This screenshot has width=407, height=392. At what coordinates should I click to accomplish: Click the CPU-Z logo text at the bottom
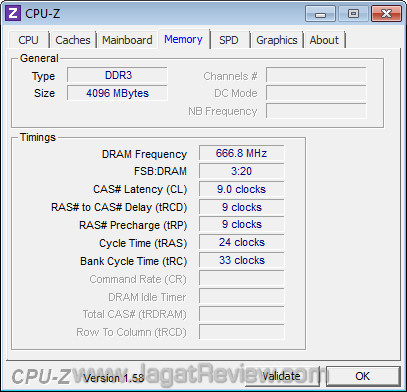(41, 377)
